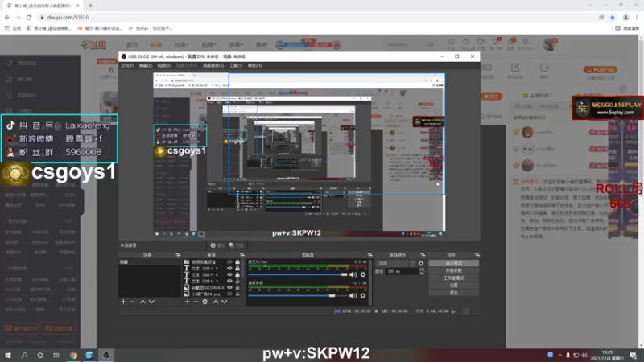Add a new scene with the plus icon
Screen dimensions: 644x362
click(123, 302)
